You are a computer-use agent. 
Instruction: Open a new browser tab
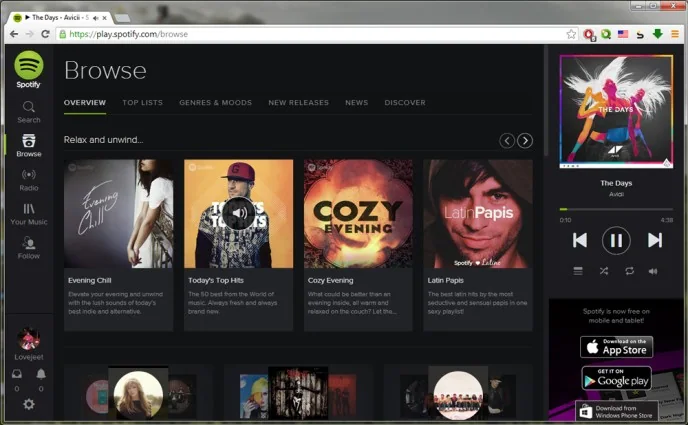click(x=122, y=18)
